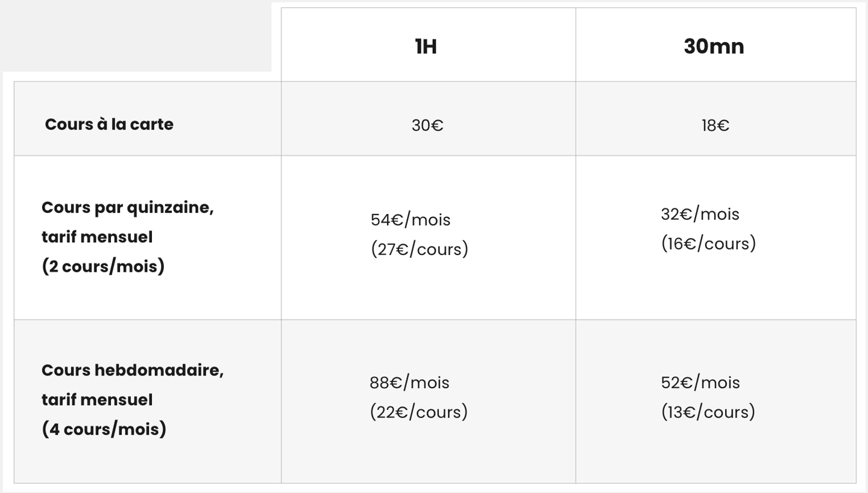The width and height of the screenshot is (868, 493).
Task: Click the empty gray top-left header cell
Action: point(136,36)
